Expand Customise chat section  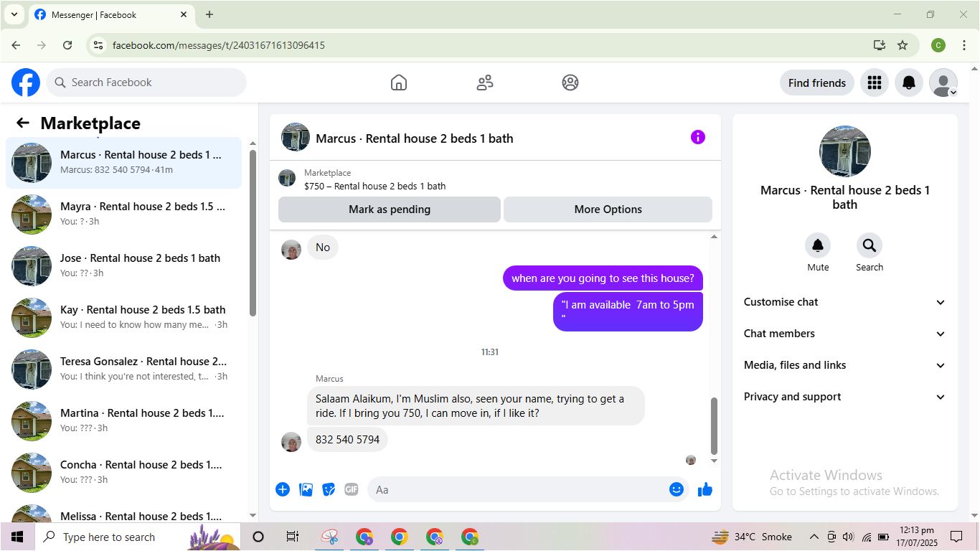pos(845,302)
